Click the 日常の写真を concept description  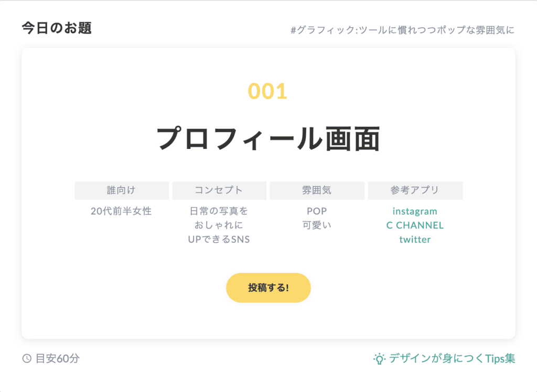click(x=219, y=211)
